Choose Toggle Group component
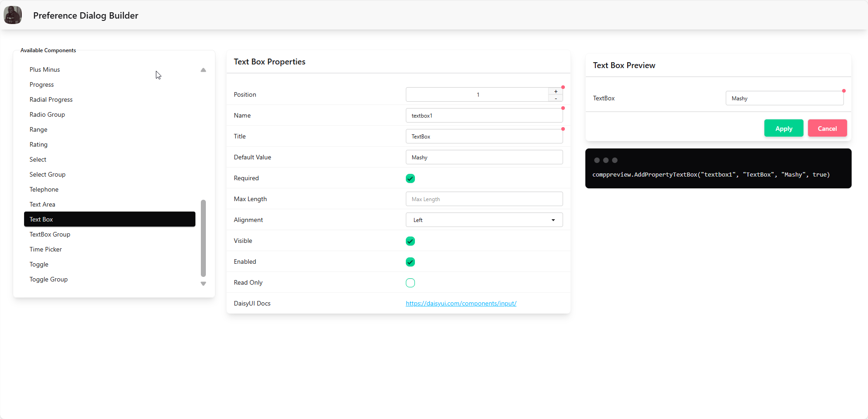 pyautogui.click(x=49, y=279)
